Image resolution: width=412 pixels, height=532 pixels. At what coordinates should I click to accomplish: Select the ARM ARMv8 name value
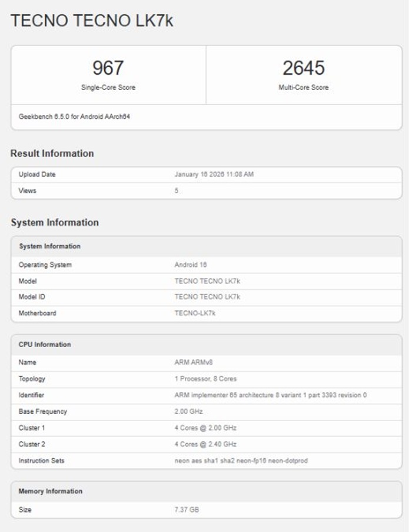pos(194,362)
